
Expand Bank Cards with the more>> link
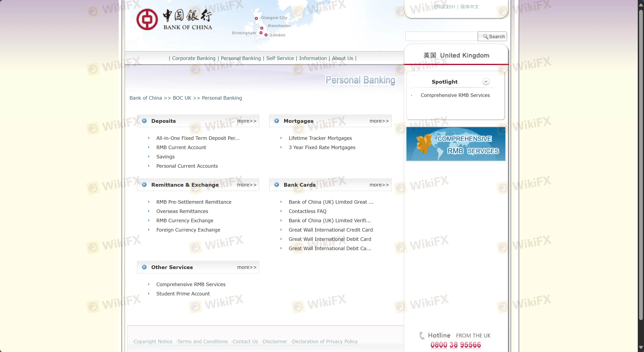(x=379, y=185)
